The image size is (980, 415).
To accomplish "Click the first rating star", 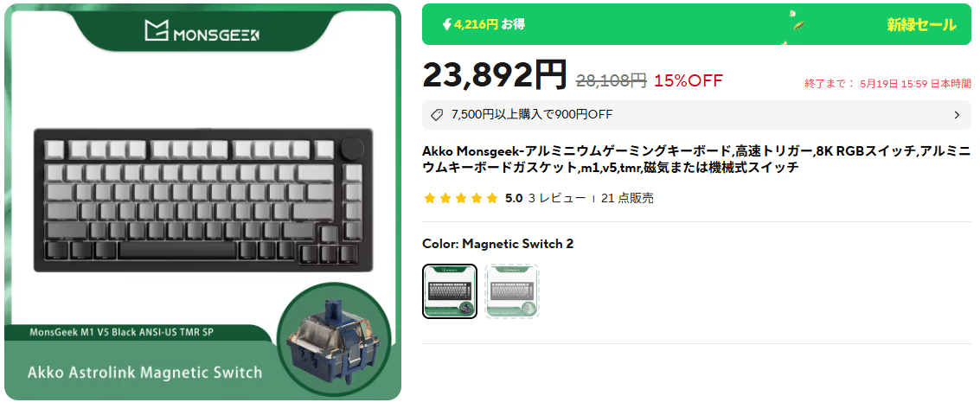I will point(429,199).
